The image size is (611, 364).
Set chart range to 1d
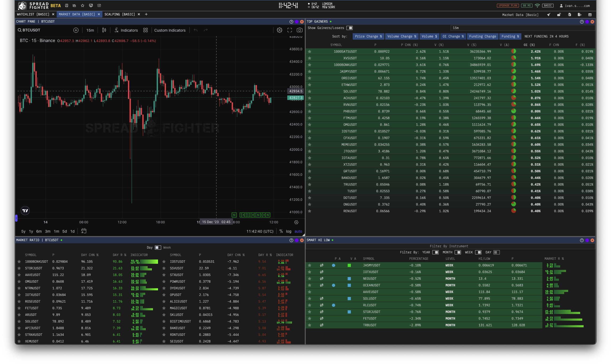click(x=72, y=231)
